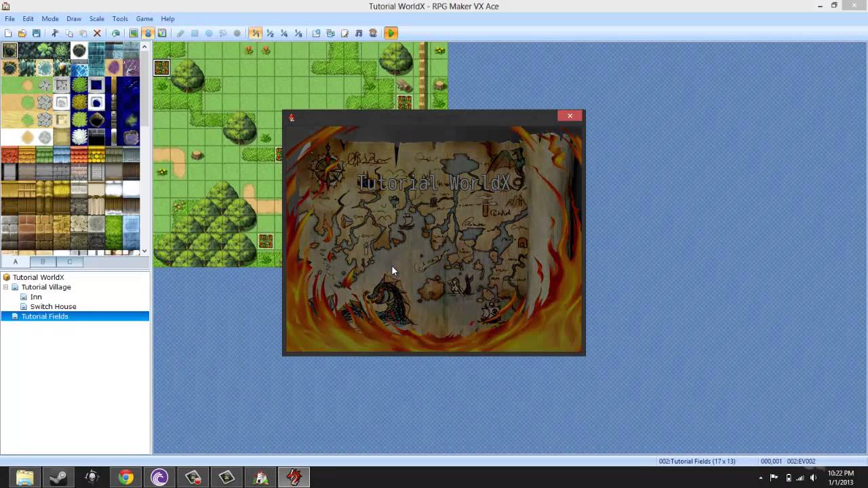Open the Edit menu
868x488 pixels.
pyautogui.click(x=28, y=19)
